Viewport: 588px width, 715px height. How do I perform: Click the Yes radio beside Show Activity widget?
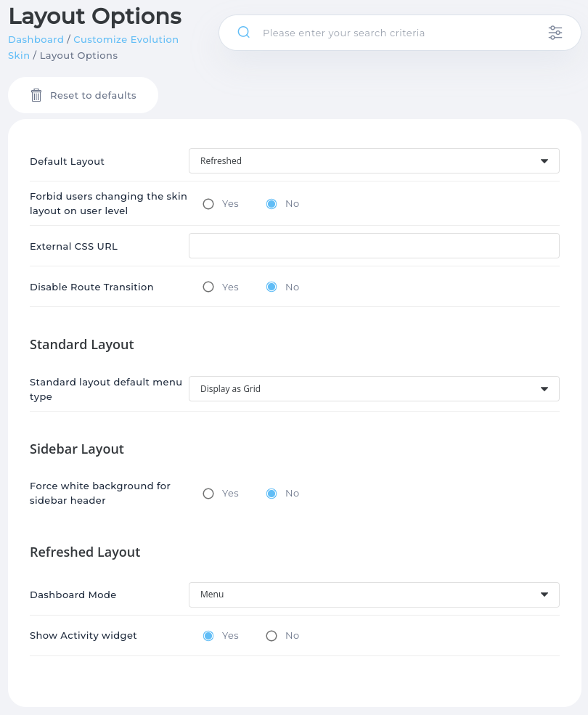[x=208, y=635]
